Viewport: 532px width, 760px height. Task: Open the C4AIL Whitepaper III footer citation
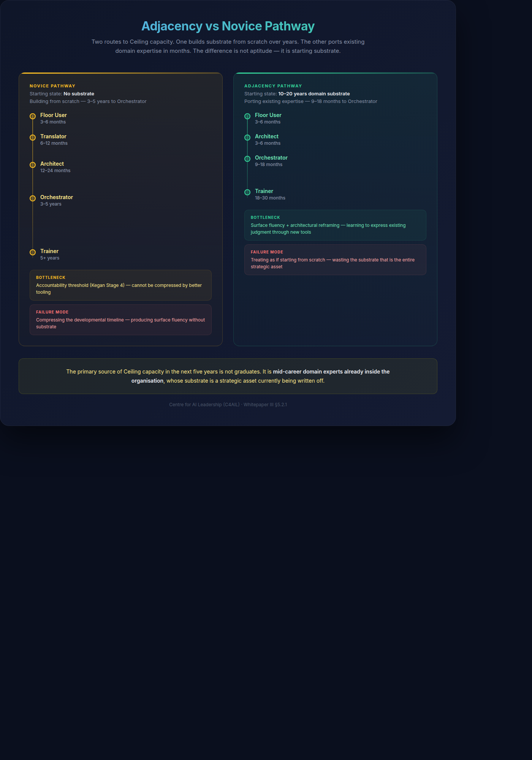(x=228, y=405)
